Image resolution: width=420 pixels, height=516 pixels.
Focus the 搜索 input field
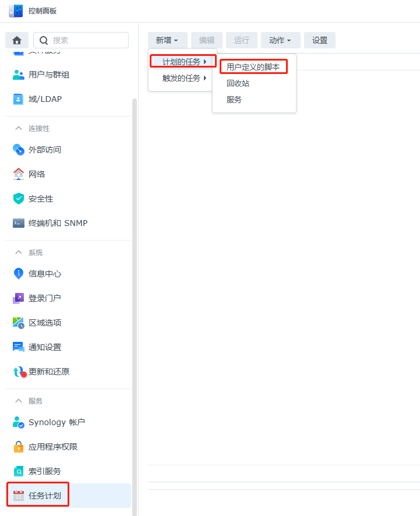81,40
